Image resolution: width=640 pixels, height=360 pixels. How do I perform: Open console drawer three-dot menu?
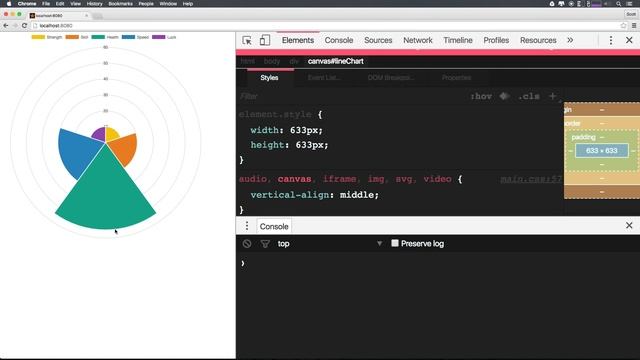[x=247, y=226]
